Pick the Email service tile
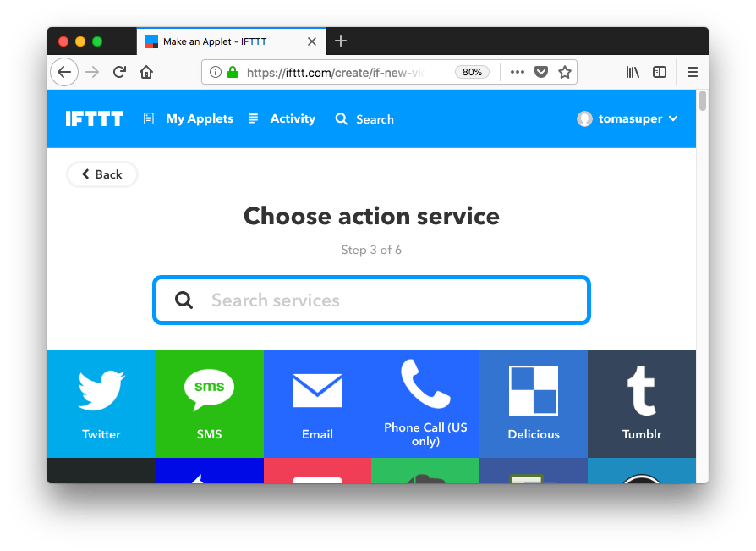This screenshot has width=756, height=551. 317,404
